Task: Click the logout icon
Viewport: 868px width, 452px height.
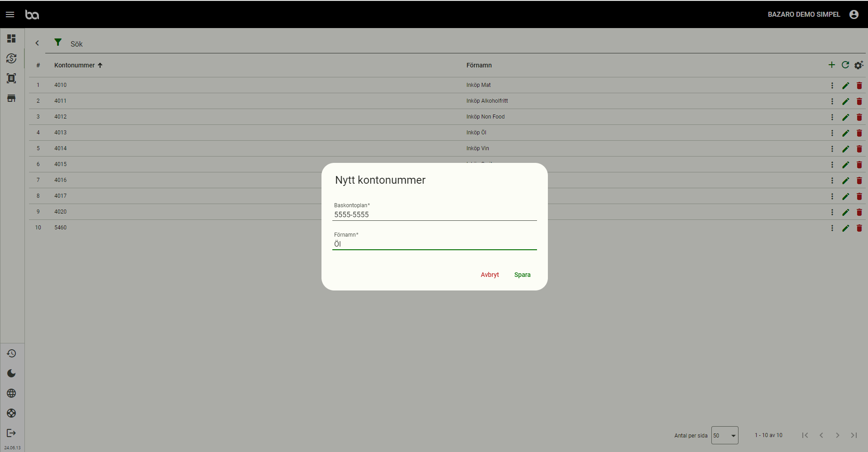Action: (x=11, y=433)
